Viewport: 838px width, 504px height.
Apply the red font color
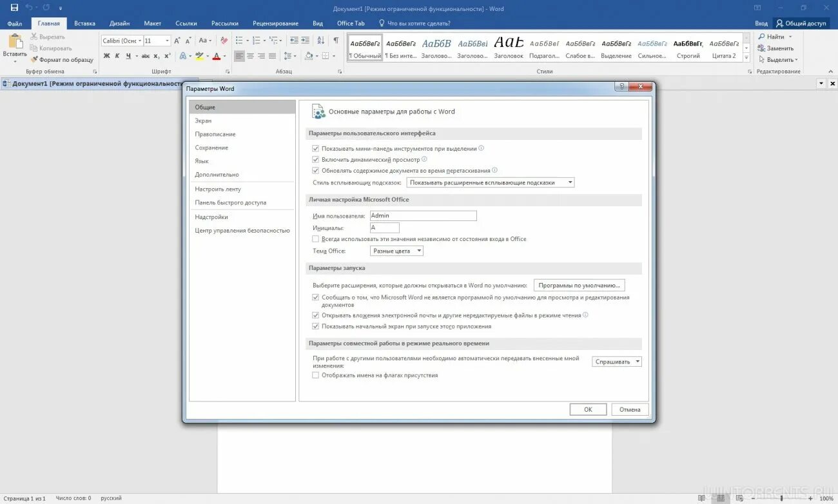tap(216, 56)
